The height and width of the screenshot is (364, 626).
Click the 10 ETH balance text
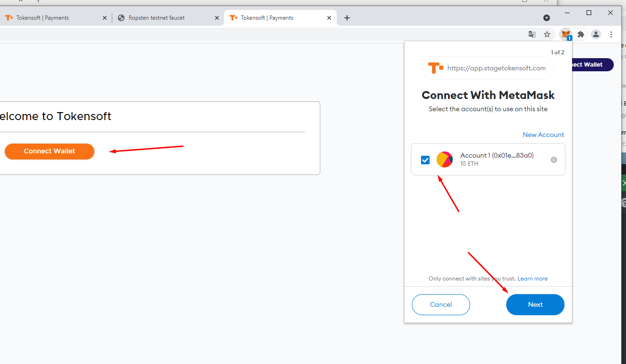[469, 164]
